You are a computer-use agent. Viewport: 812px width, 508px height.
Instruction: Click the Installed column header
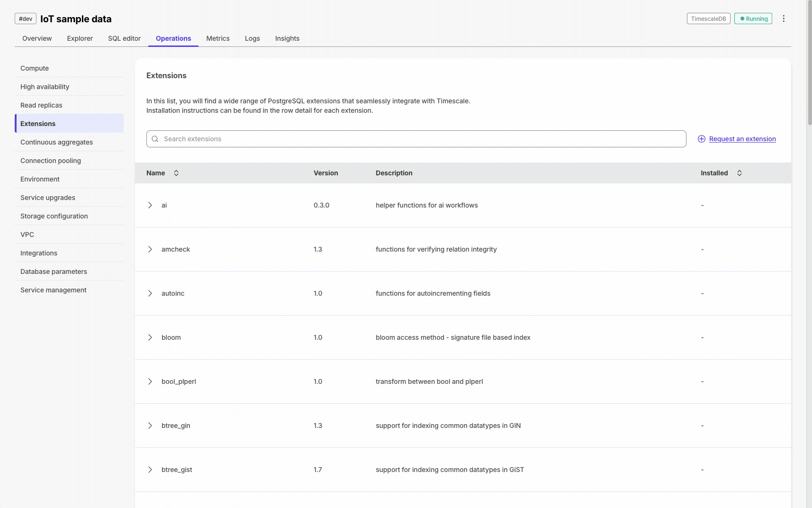714,173
